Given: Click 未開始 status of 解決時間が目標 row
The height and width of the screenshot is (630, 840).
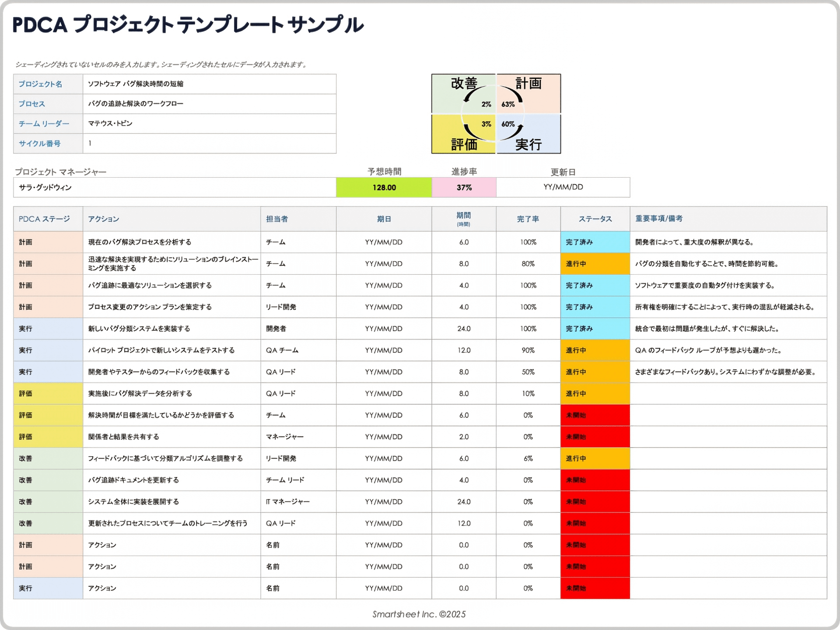Looking at the screenshot, I should coord(595,415).
